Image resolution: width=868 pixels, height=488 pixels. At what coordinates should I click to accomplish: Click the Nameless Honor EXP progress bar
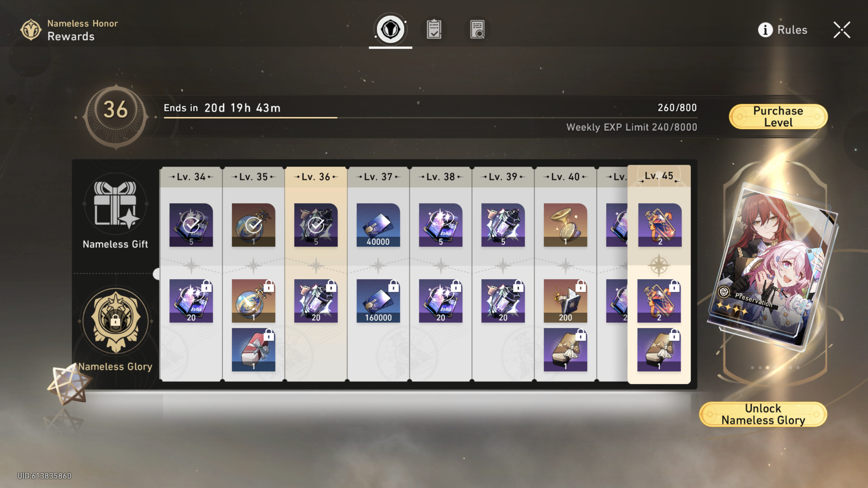[430, 118]
